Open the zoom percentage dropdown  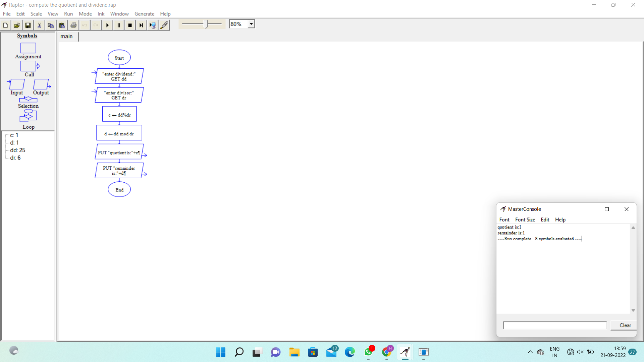[251, 24]
